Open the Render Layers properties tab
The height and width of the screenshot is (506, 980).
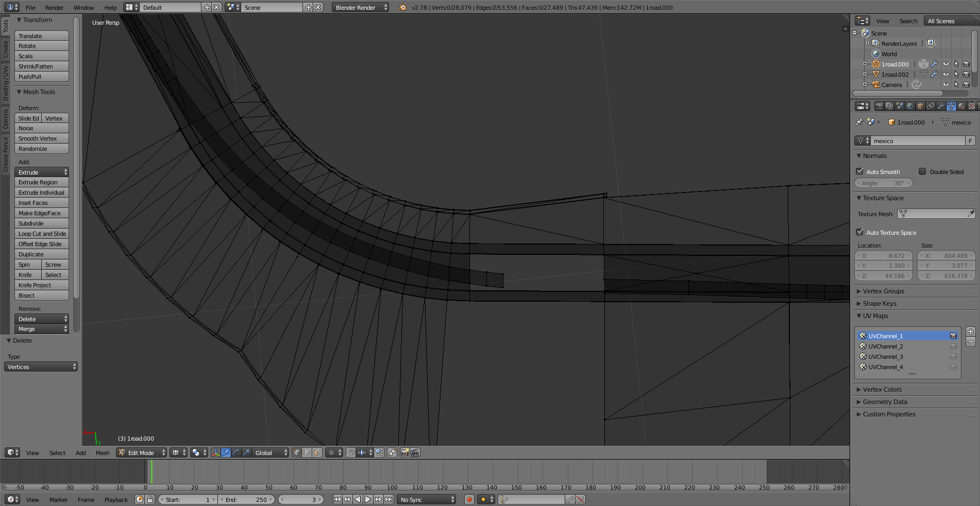(890, 106)
